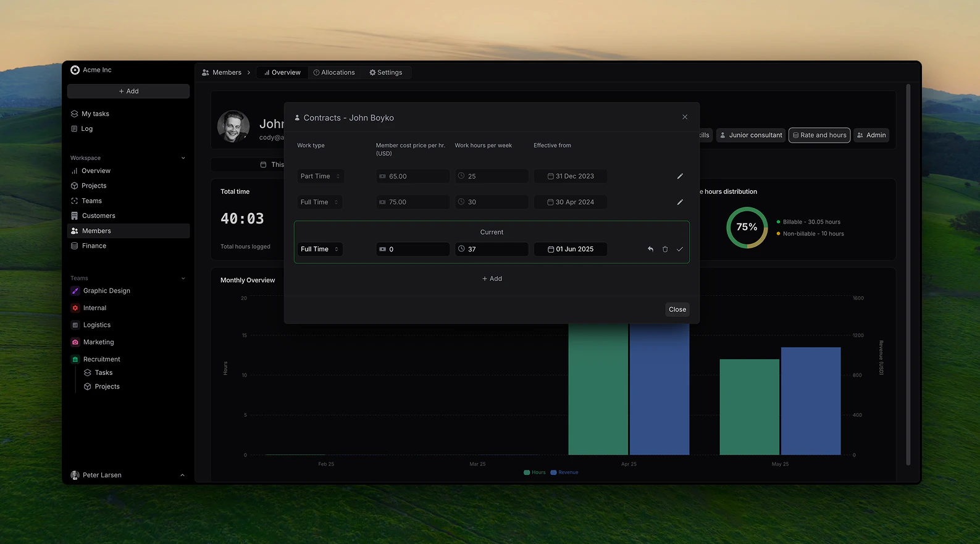Undo changes on the current contract row

coord(650,249)
